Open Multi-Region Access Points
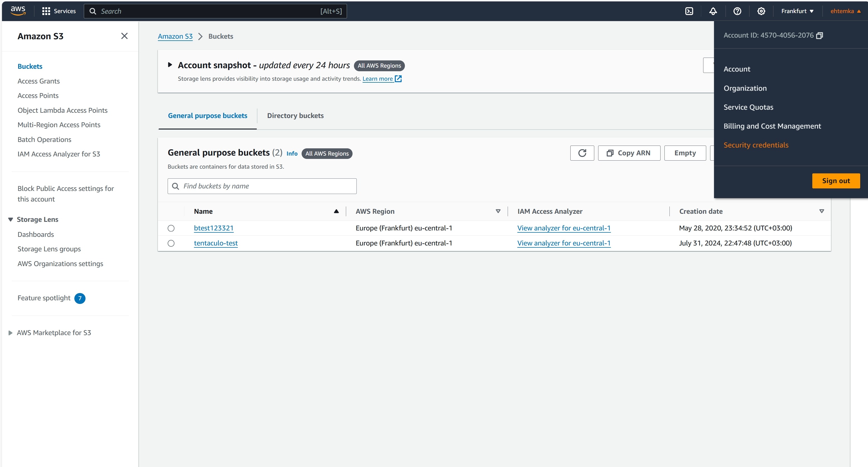Image resolution: width=868 pixels, height=467 pixels. pos(59,125)
